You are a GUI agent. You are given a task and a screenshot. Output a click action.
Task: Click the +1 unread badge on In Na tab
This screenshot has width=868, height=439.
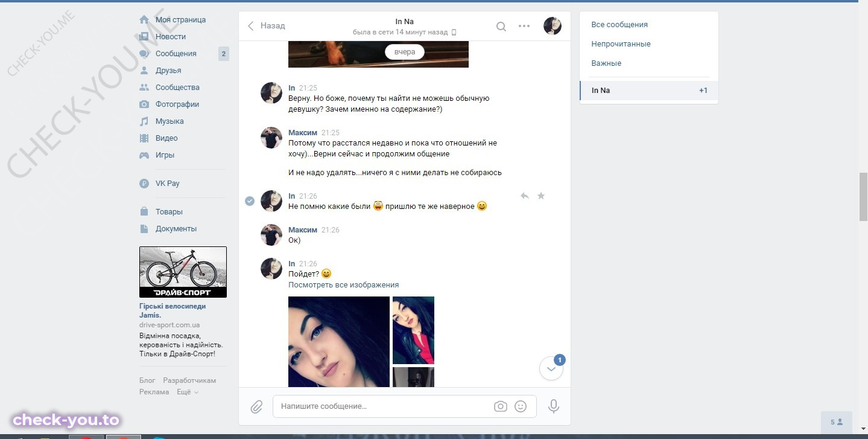pyautogui.click(x=703, y=91)
